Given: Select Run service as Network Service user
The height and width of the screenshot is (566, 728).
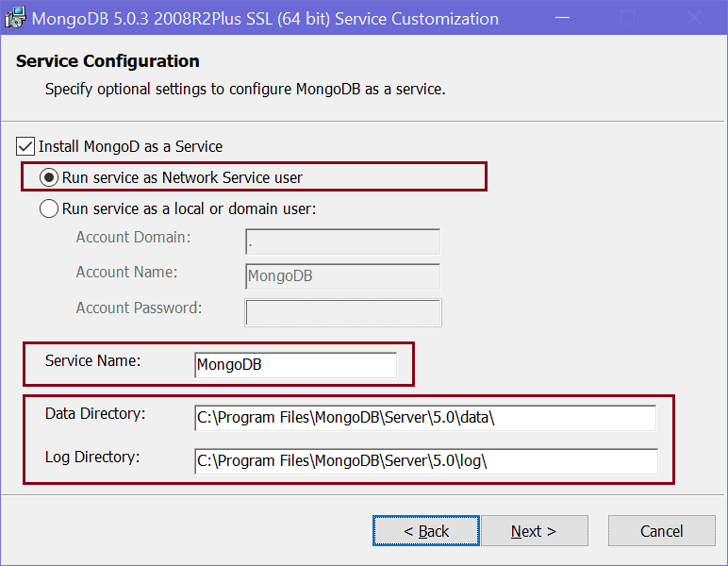Looking at the screenshot, I should 49,177.
